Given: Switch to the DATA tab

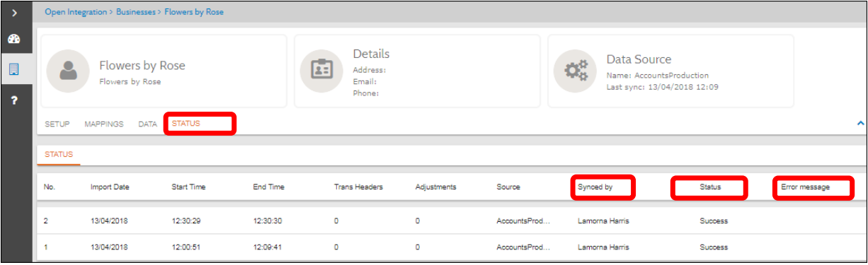Looking at the screenshot, I should click(x=147, y=124).
